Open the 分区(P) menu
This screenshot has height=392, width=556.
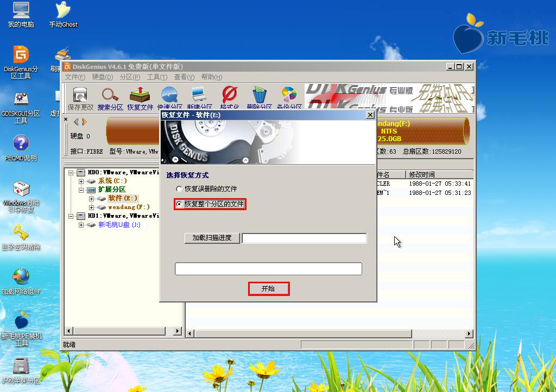[130, 77]
